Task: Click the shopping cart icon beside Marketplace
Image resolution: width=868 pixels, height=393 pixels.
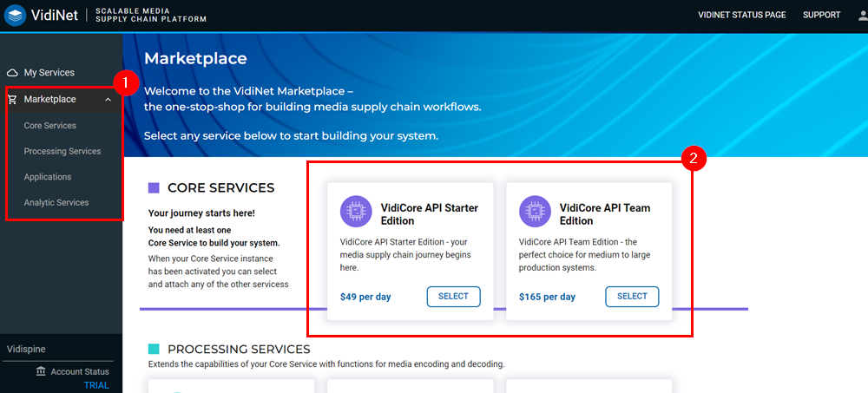Action: [x=13, y=100]
